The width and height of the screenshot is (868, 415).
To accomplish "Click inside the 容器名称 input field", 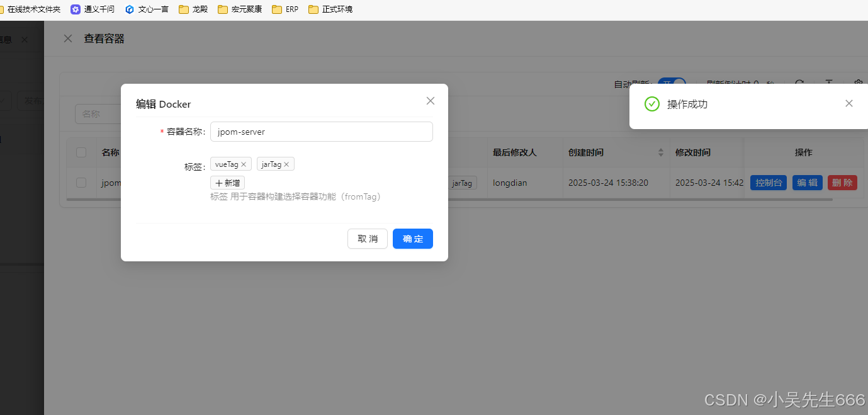I will [321, 132].
